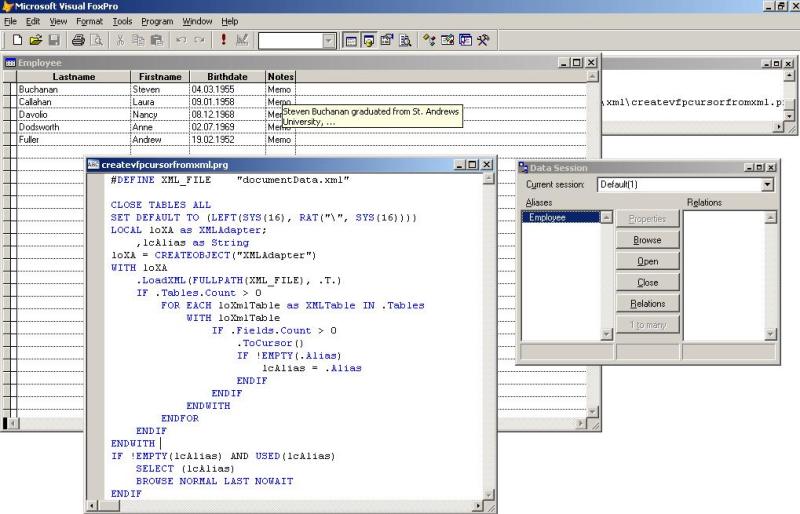Click the Fuller lastname cell
The height and width of the screenshot is (514, 800).
pyautogui.click(x=73, y=139)
